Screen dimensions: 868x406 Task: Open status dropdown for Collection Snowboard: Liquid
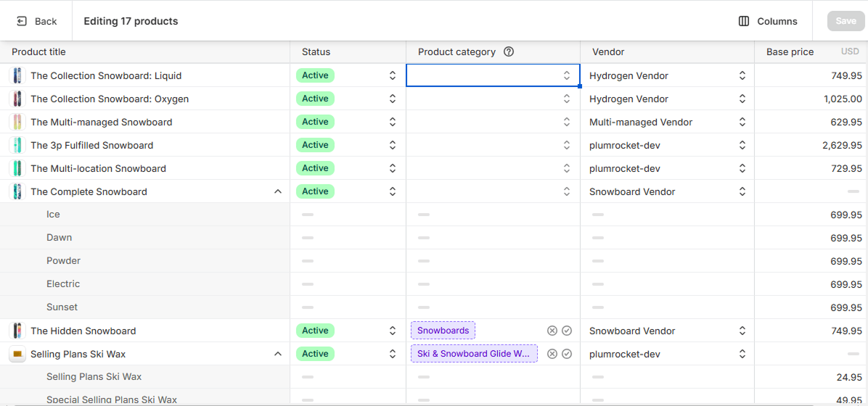[x=393, y=75]
